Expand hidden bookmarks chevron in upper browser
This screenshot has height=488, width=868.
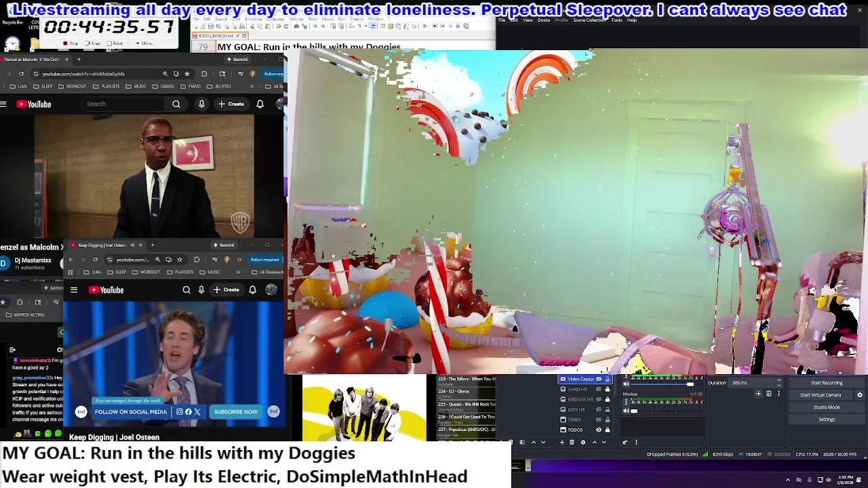[252, 86]
